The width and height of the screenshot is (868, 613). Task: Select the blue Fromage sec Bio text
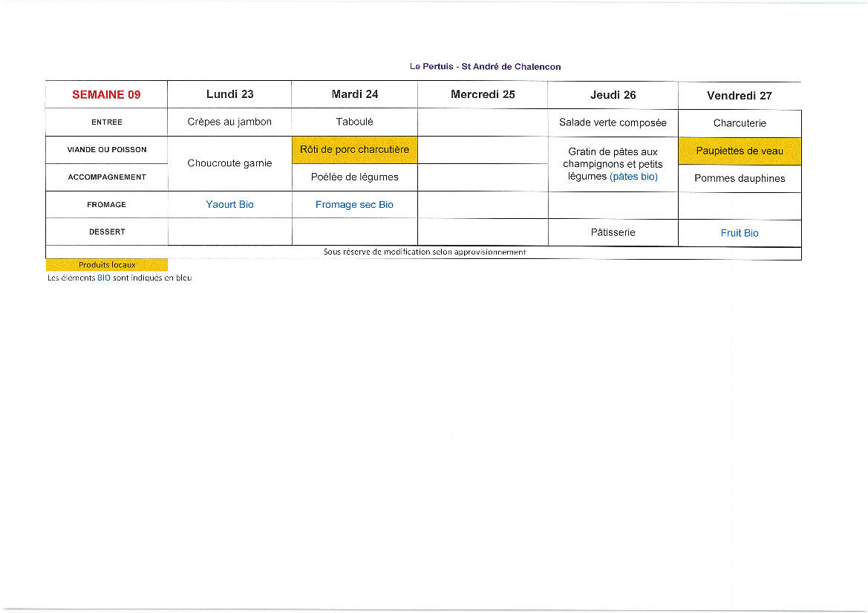[x=354, y=205]
